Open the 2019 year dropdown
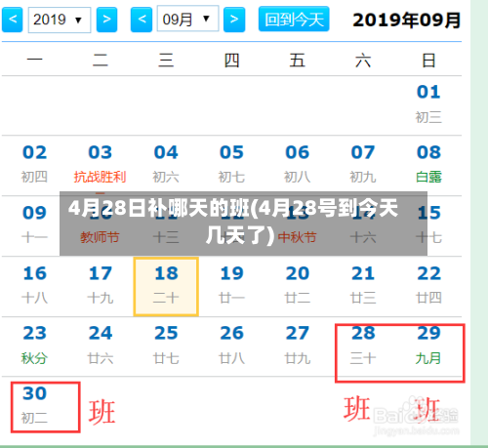The image size is (488, 448). [60, 20]
